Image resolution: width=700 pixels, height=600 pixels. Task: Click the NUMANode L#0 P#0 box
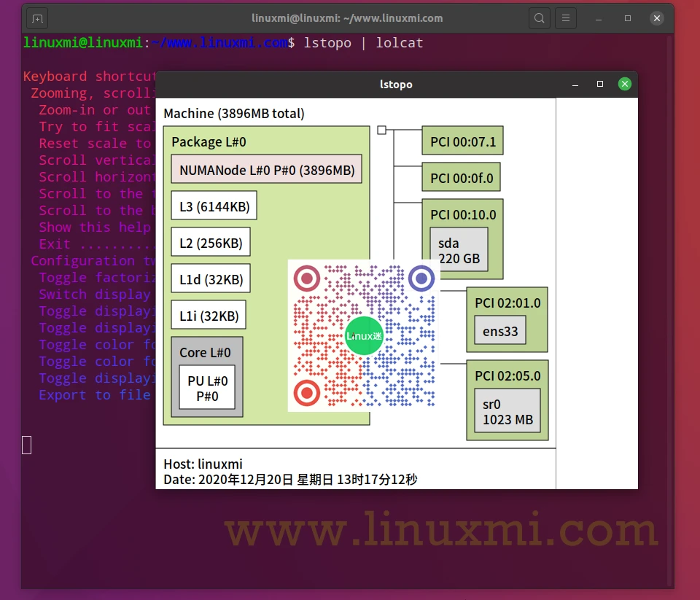[267, 169]
